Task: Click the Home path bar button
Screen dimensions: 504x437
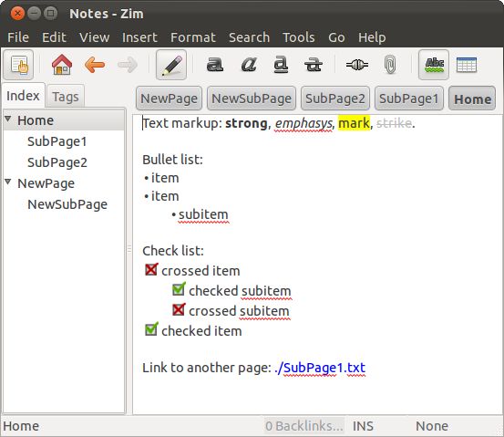Action: pyautogui.click(x=472, y=99)
